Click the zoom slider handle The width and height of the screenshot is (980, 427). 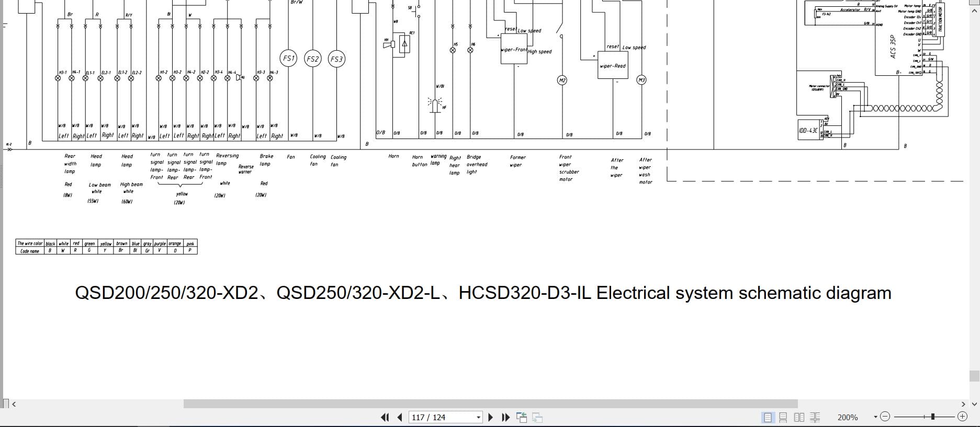pos(933,417)
